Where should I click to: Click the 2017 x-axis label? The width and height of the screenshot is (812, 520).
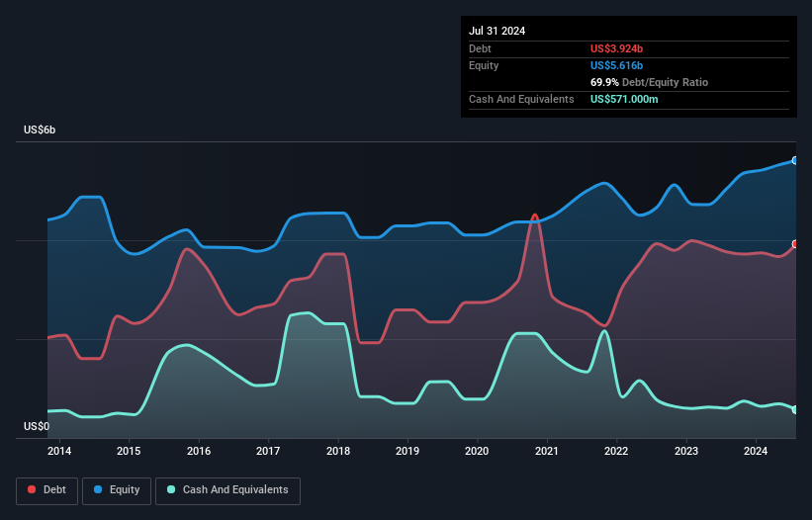point(268,451)
